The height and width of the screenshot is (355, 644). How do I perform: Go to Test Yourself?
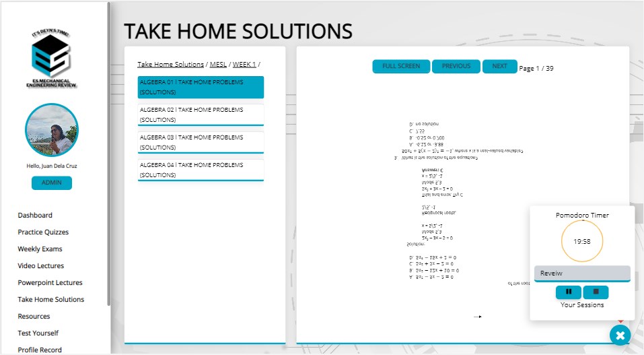[x=38, y=333]
